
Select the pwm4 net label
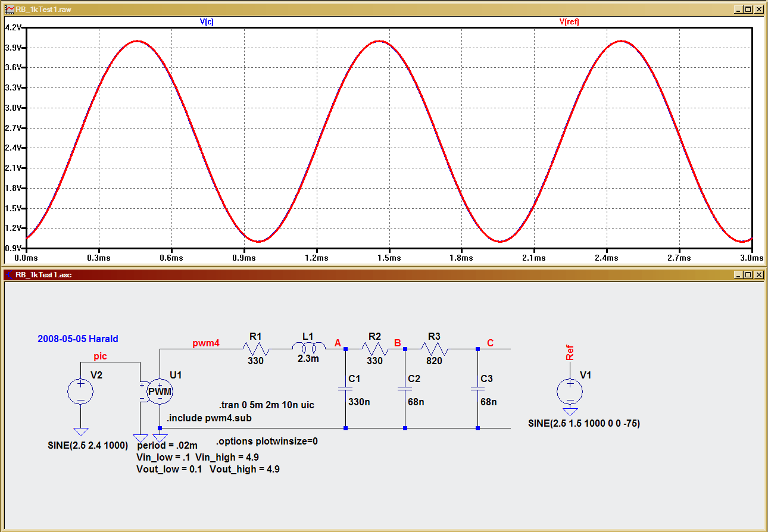(x=206, y=343)
